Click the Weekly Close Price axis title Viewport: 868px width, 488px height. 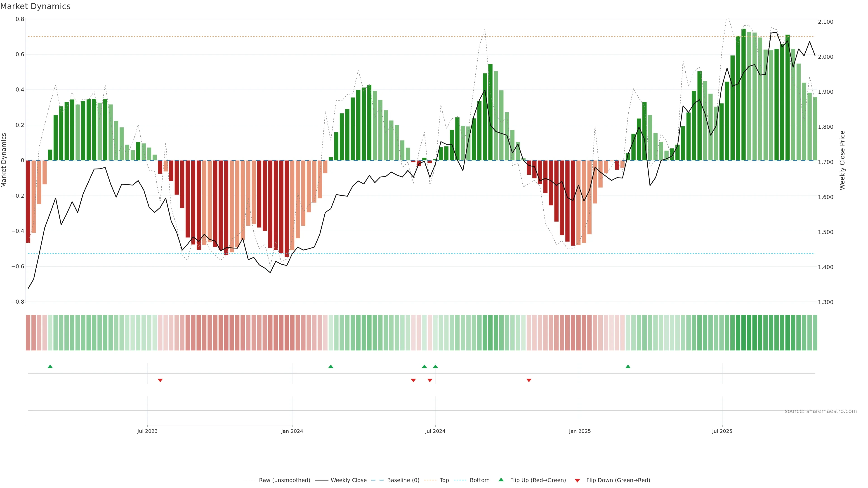pyautogui.click(x=842, y=160)
